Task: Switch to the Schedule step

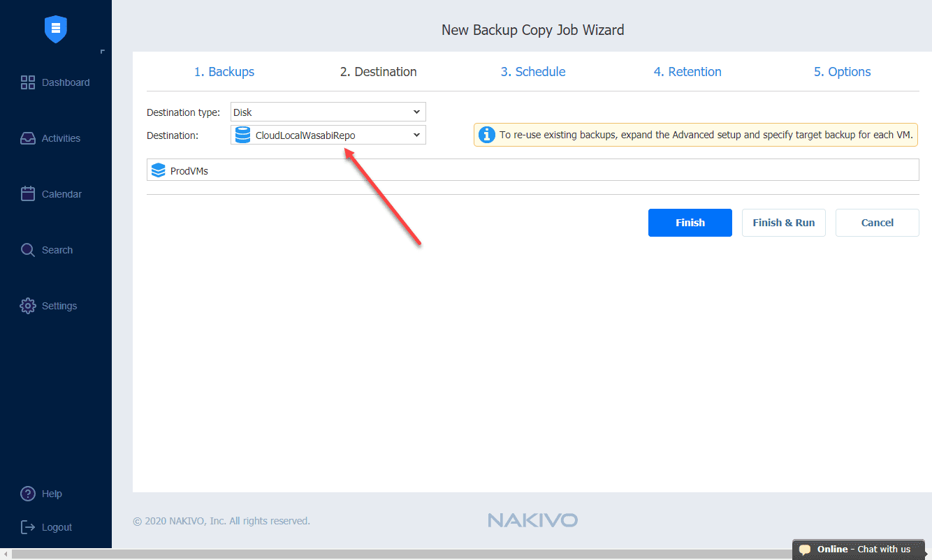Action: pos(533,71)
